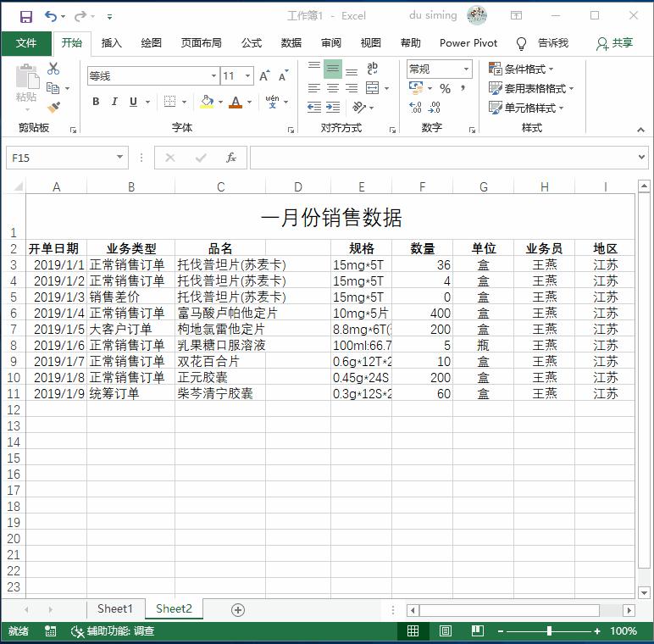This screenshot has width=654, height=644.
Task: Decrease the indent
Action: (314, 108)
